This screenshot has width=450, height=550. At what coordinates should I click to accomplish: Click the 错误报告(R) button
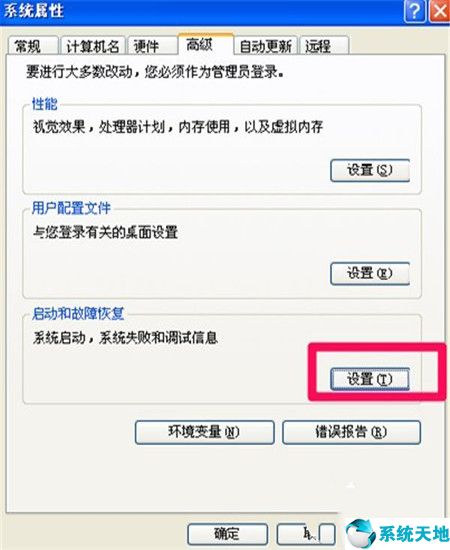(351, 432)
